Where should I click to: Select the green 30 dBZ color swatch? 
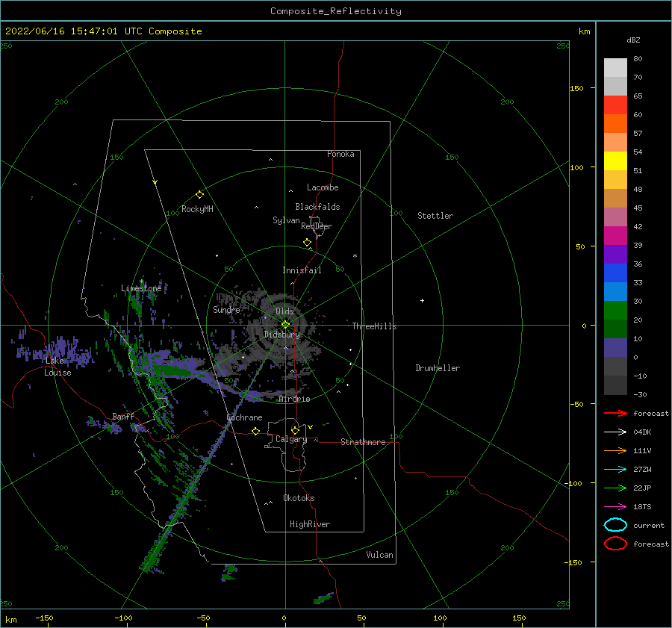pyautogui.click(x=615, y=311)
